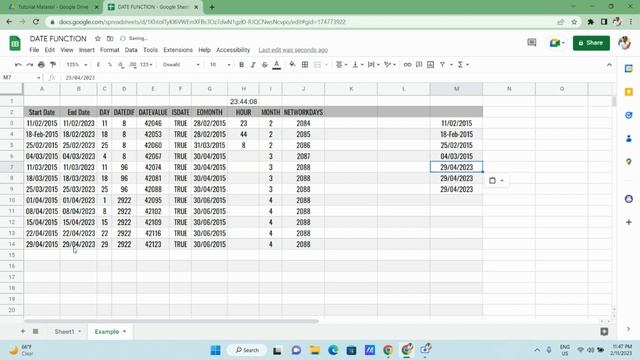Increase decimal places

[x=132, y=64]
